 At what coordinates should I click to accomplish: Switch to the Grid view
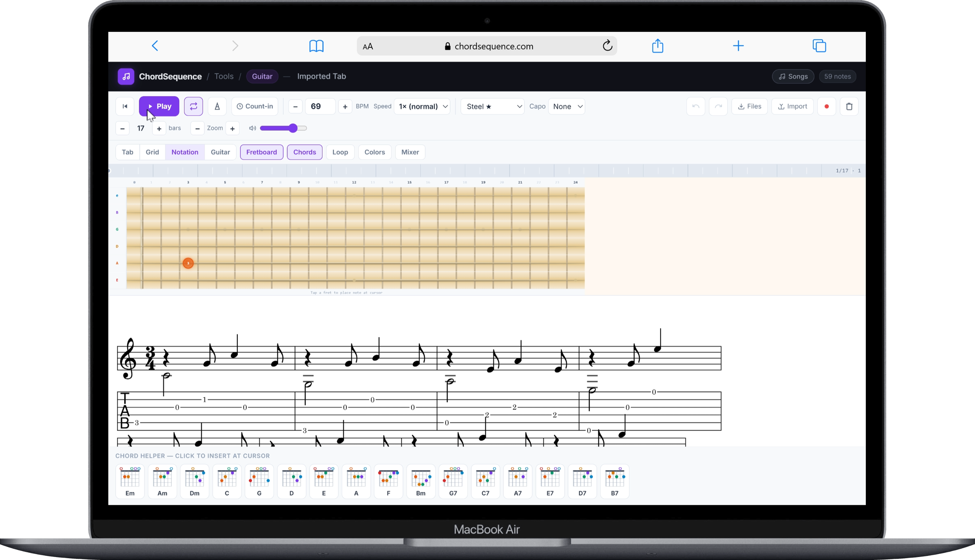point(152,152)
